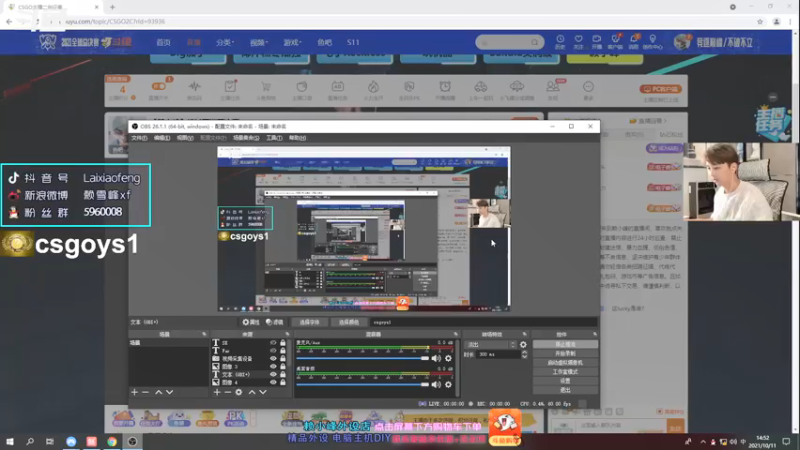The height and width of the screenshot is (450, 800).
Task: Expand 分类 dropdown in site navigation
Action: [x=225, y=42]
